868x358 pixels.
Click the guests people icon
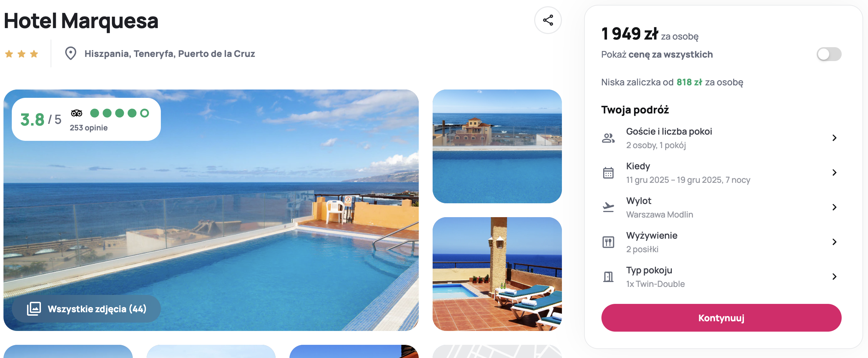point(608,138)
